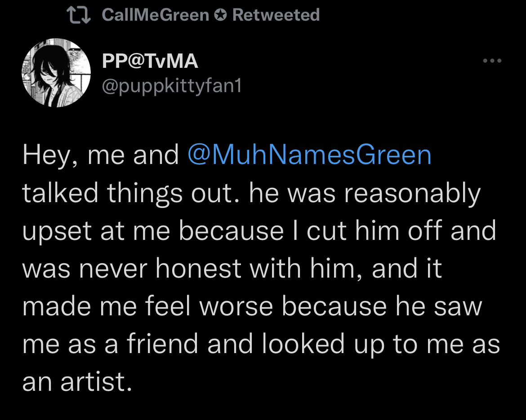Open the @puppkittyfan1 handle
This screenshot has width=526, height=420.
[x=171, y=86]
